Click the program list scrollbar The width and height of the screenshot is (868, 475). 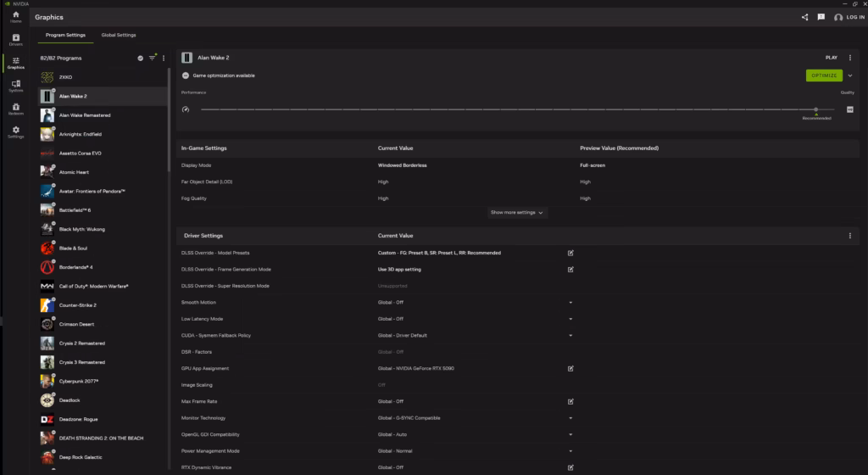pos(169,119)
